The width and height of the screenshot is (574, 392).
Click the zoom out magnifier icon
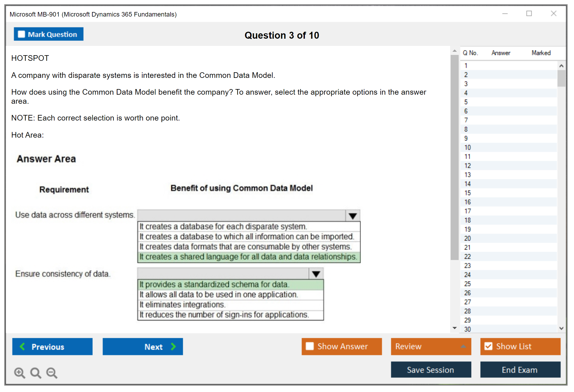coord(52,373)
